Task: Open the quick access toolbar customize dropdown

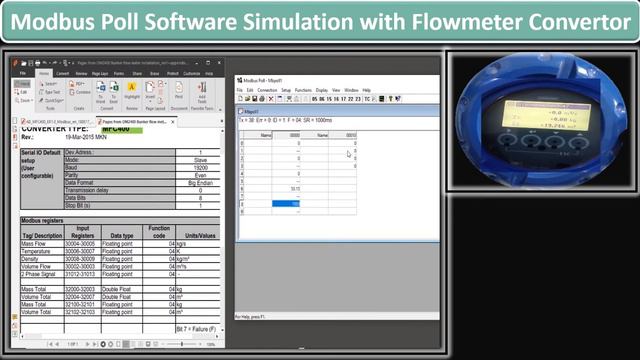Action: point(73,63)
